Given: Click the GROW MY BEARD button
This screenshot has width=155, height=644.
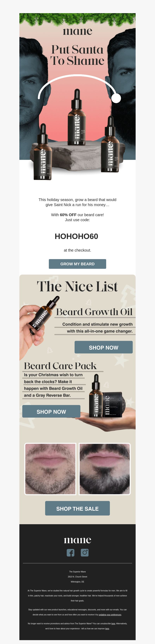Looking at the screenshot, I should pyautogui.click(x=77, y=264).
